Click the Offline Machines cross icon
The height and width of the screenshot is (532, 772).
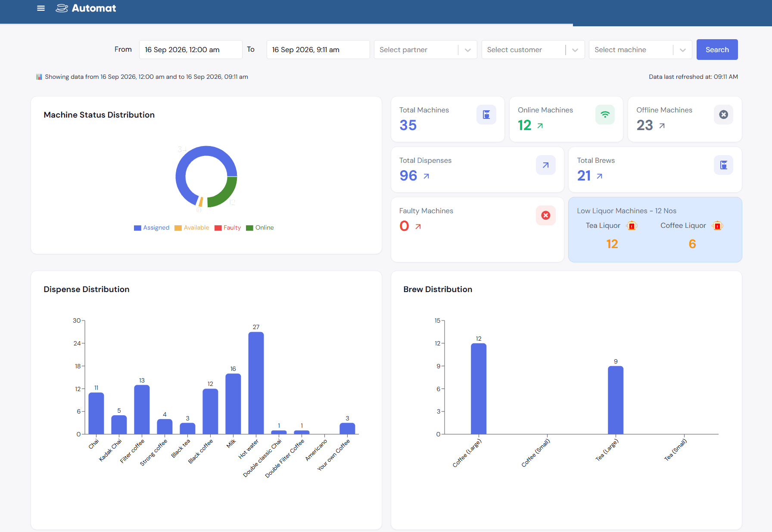[x=723, y=115]
